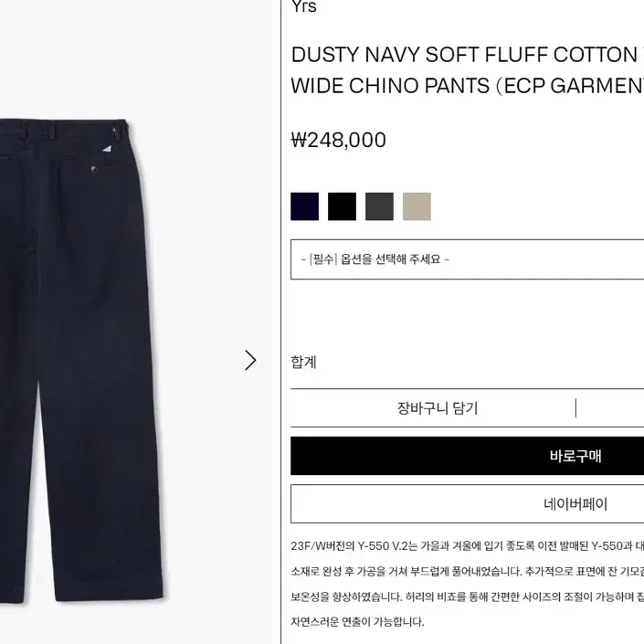This screenshot has height=644, width=644.
Task: Click the 자연스러운 연출이 가능합니다 description line
Action: coord(357,621)
